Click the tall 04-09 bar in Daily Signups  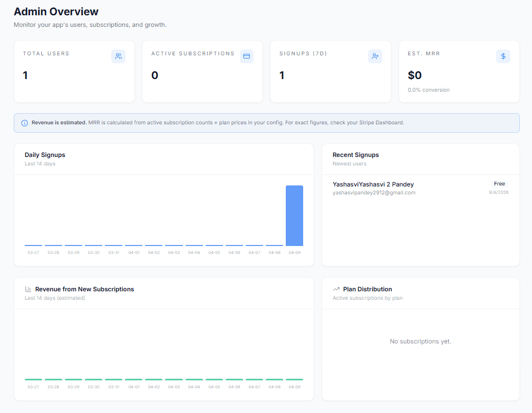(295, 215)
